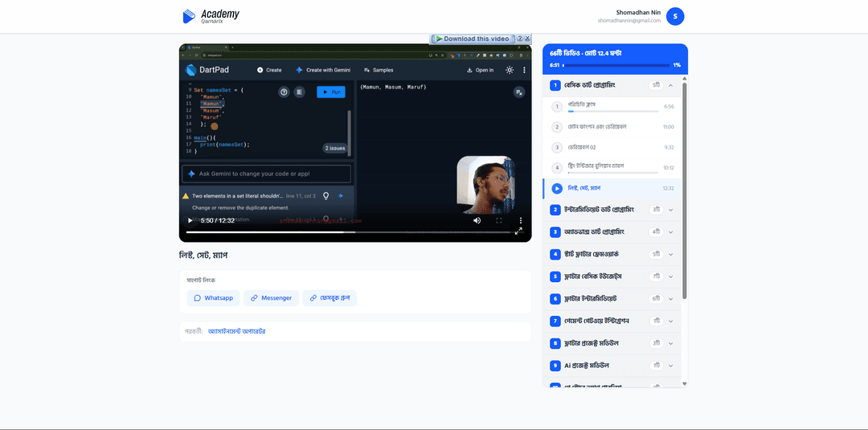Expand module 2 section chevron
The image size is (868, 430).
[x=670, y=210]
